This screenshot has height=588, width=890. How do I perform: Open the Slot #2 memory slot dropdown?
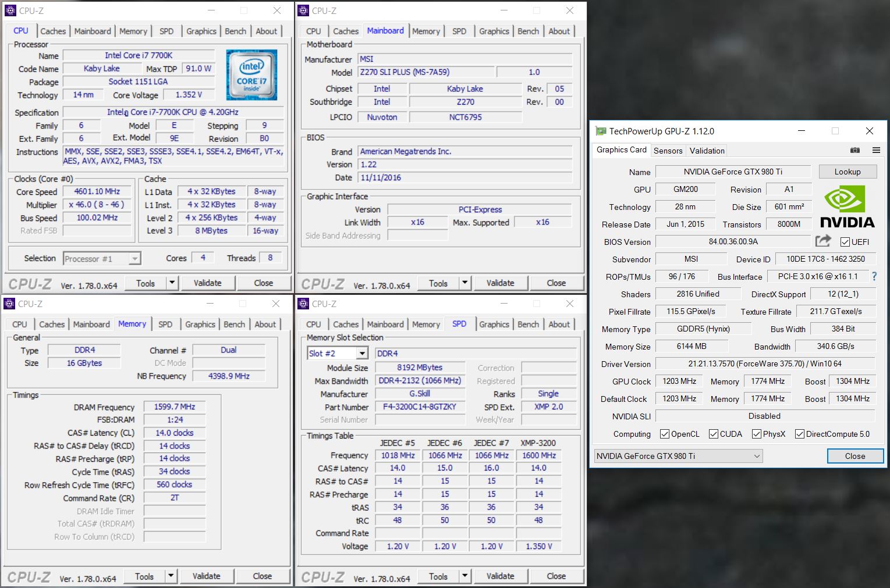[338, 353]
